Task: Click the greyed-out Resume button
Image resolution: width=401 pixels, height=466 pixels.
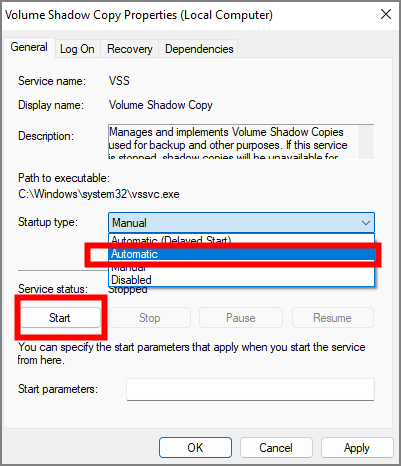Action: pos(332,318)
